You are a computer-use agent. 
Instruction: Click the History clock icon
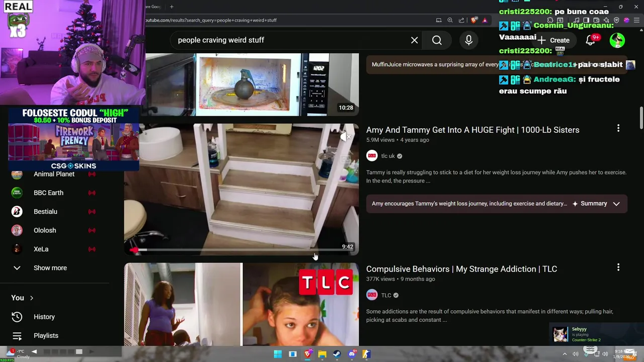click(17, 317)
